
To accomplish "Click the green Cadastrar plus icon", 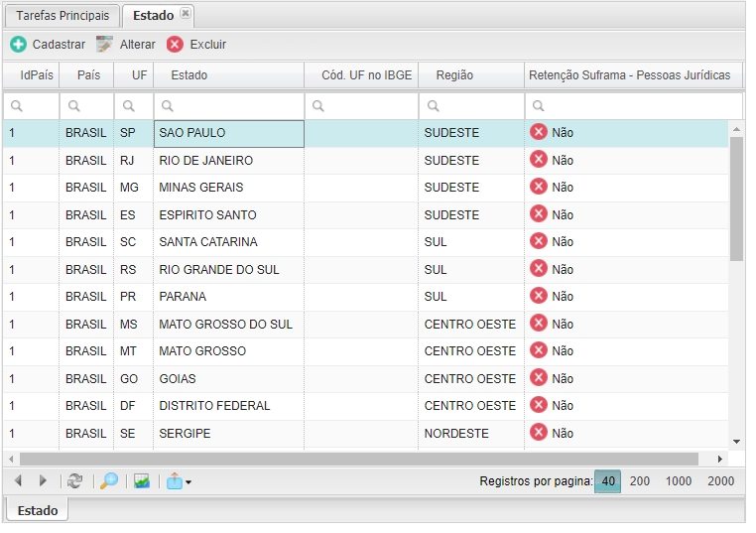I will [x=18, y=45].
